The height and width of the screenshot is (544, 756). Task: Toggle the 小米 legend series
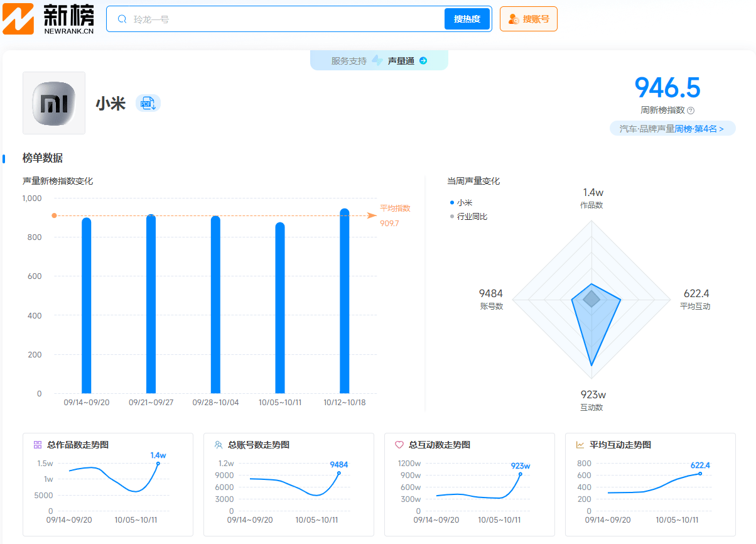pos(462,203)
